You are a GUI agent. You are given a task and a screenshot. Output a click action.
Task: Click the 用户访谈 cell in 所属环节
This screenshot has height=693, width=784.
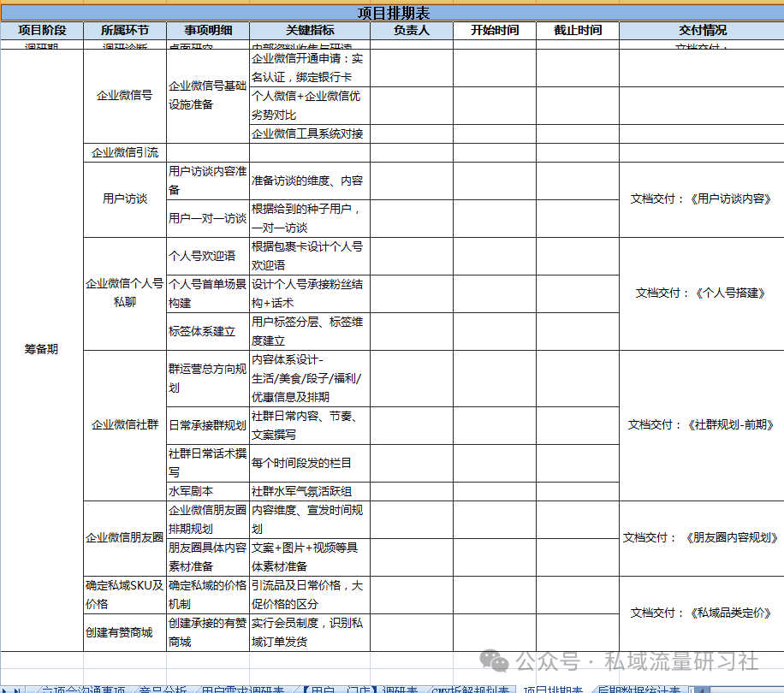(x=125, y=200)
